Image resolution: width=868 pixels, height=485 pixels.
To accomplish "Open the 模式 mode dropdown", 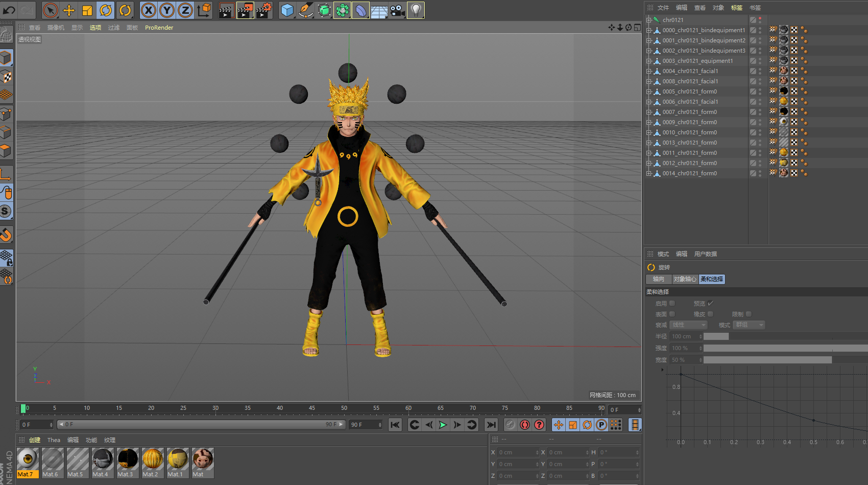I will pos(749,325).
